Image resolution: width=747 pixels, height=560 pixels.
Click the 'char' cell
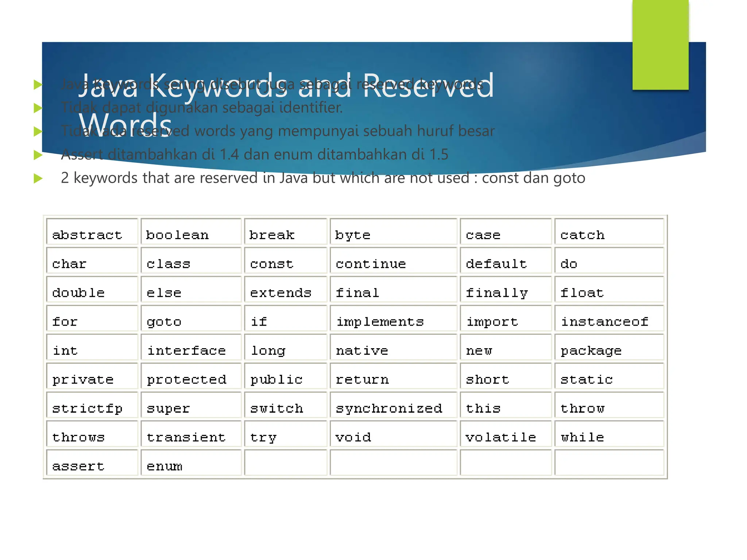pos(92,260)
